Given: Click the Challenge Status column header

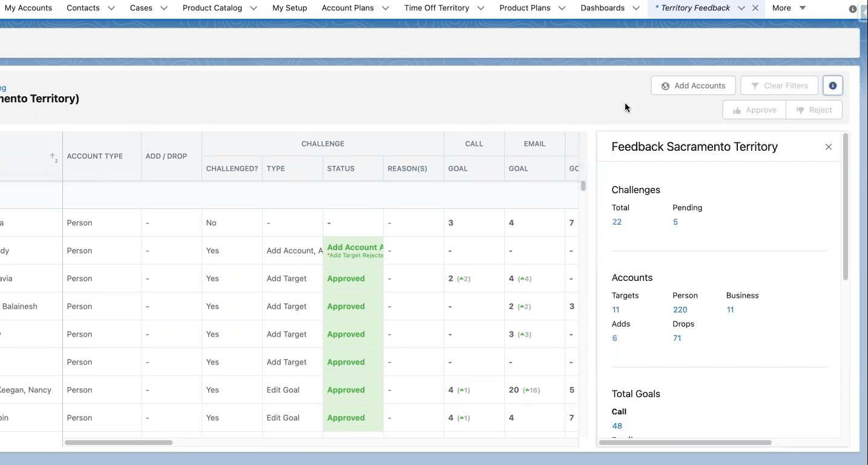Looking at the screenshot, I should point(341,169).
